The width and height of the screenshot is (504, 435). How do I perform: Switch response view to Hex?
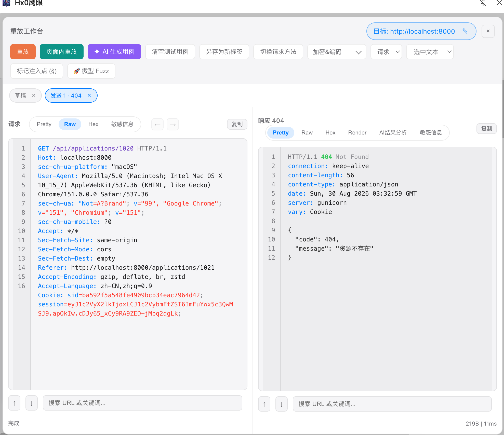pos(330,133)
